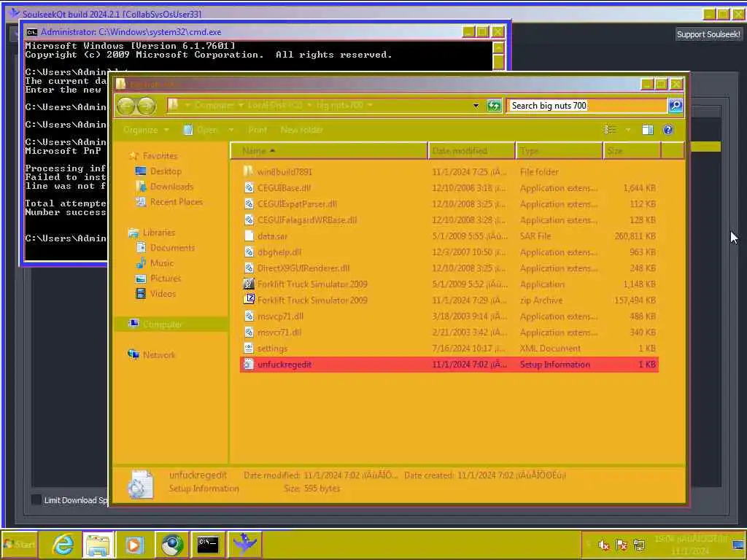
Task: Switch to Windows Explorer on the taskbar
Action: (98, 544)
